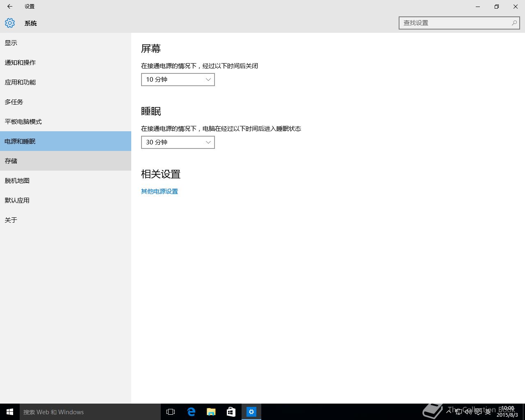525x420 pixels.
Task: Select 通知和操作 in the sidebar
Action: 66,62
